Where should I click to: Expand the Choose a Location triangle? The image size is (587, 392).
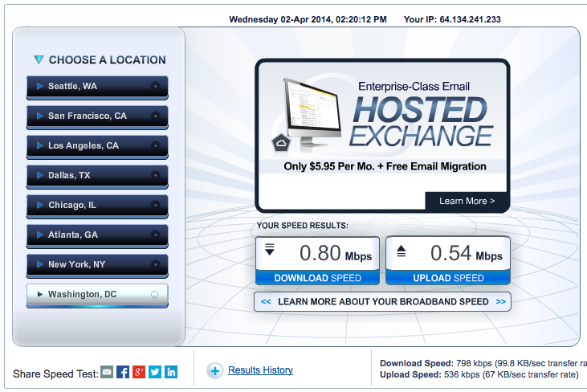pyautogui.click(x=39, y=59)
